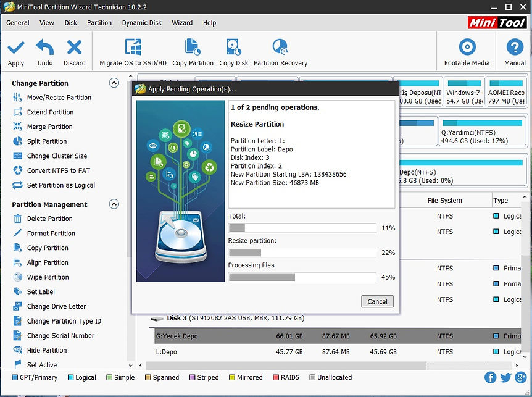The height and width of the screenshot is (397, 532).
Task: Collapse the Partition Management section
Action: pos(114,204)
